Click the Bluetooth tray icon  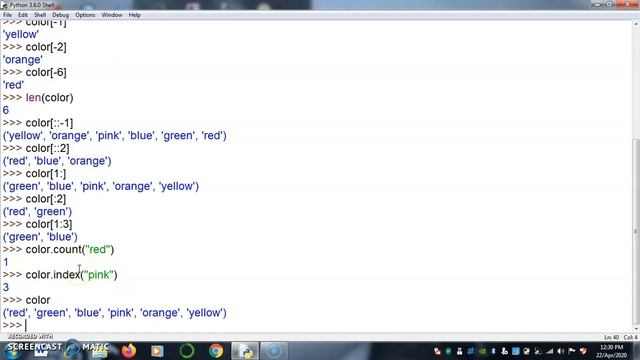pos(493,351)
